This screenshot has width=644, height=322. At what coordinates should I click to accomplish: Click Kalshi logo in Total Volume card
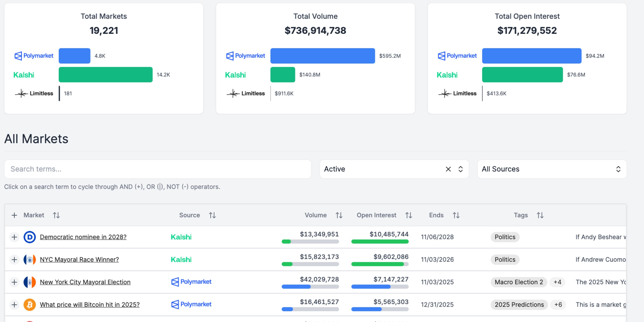click(x=235, y=75)
